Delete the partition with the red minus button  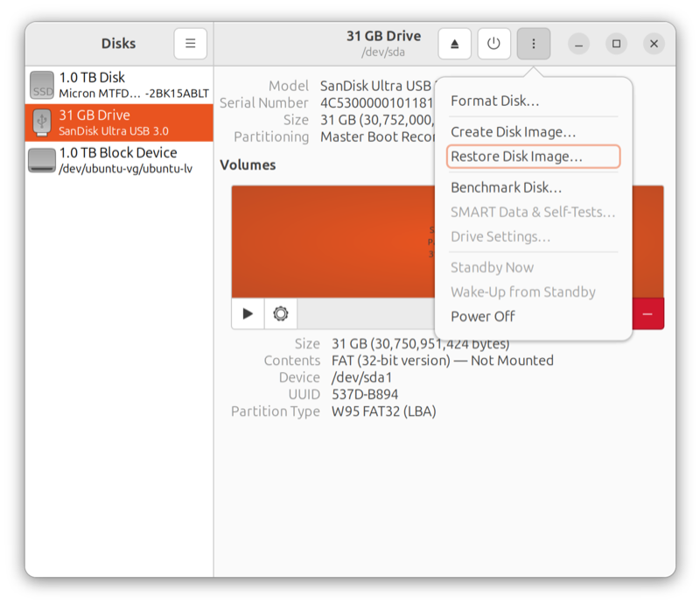[x=646, y=313]
